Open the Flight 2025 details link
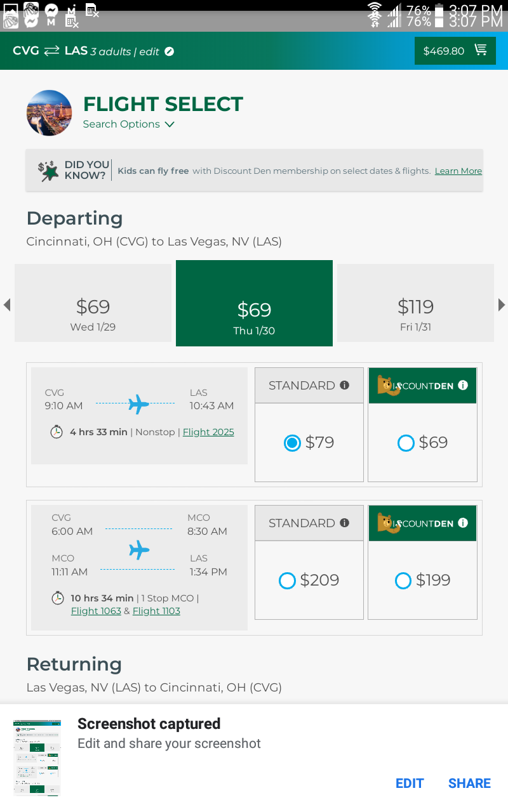 (x=208, y=432)
